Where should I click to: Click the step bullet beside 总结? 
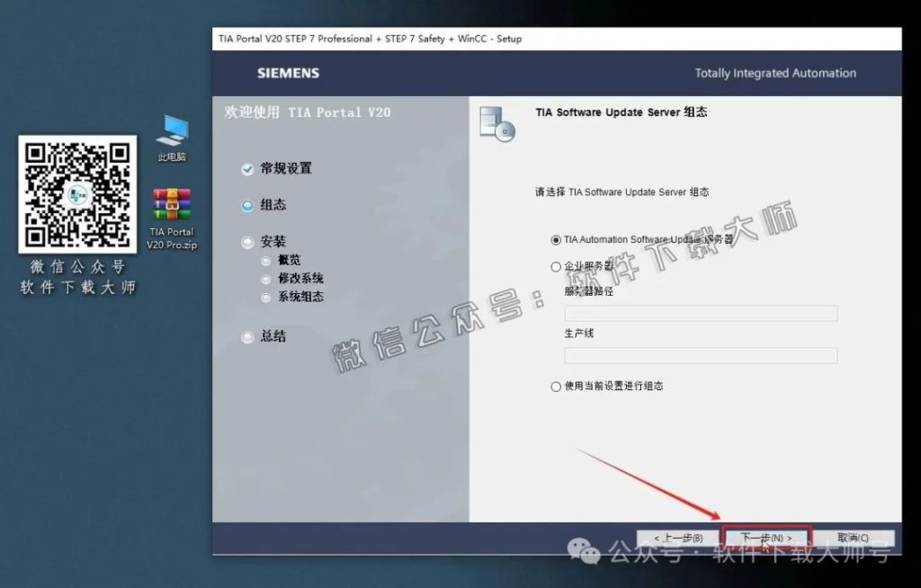coord(247,336)
